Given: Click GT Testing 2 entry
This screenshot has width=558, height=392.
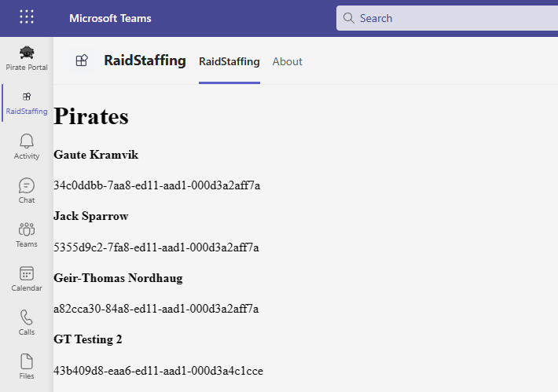Looking at the screenshot, I should pos(88,339).
